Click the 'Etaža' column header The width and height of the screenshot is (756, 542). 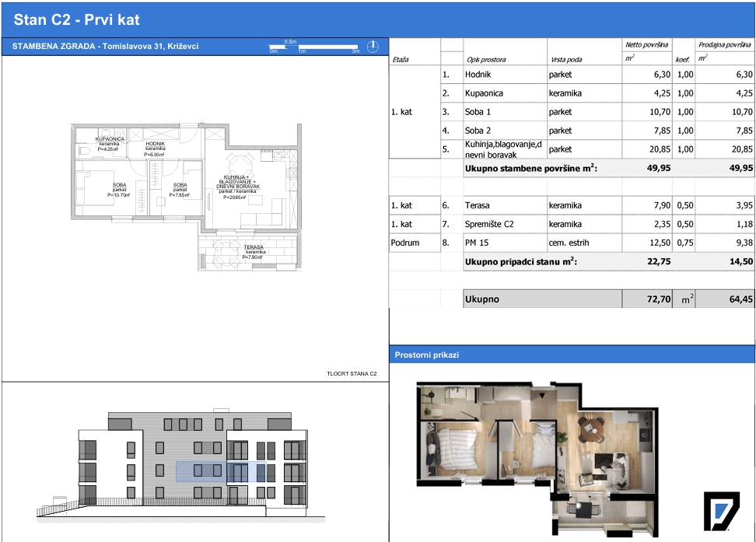point(401,60)
